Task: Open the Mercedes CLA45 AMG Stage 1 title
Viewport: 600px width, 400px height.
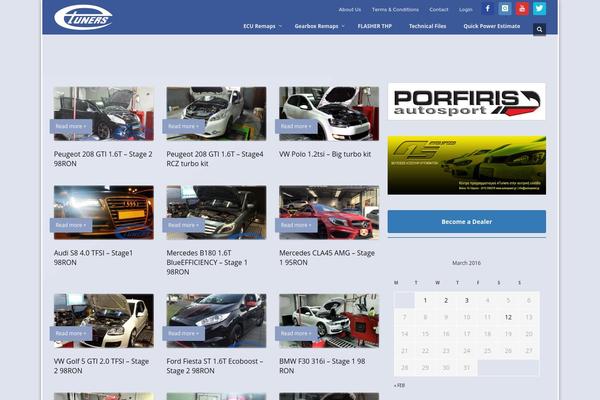Action: [327, 258]
